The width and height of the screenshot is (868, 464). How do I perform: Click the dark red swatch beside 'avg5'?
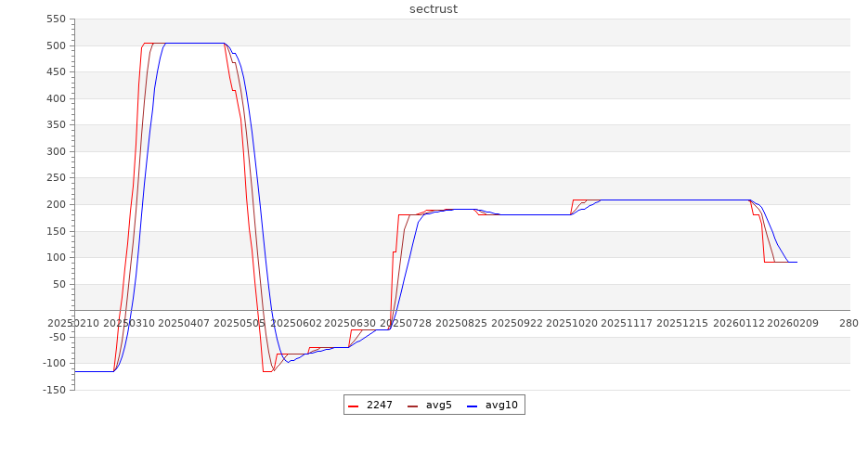[413, 406]
